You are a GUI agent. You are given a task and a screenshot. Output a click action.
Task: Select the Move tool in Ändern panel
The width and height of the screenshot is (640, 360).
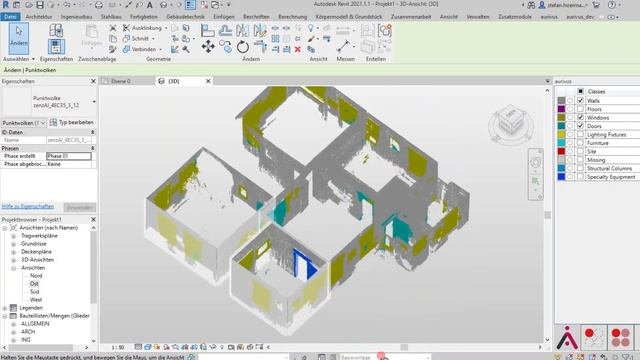[x=208, y=47]
